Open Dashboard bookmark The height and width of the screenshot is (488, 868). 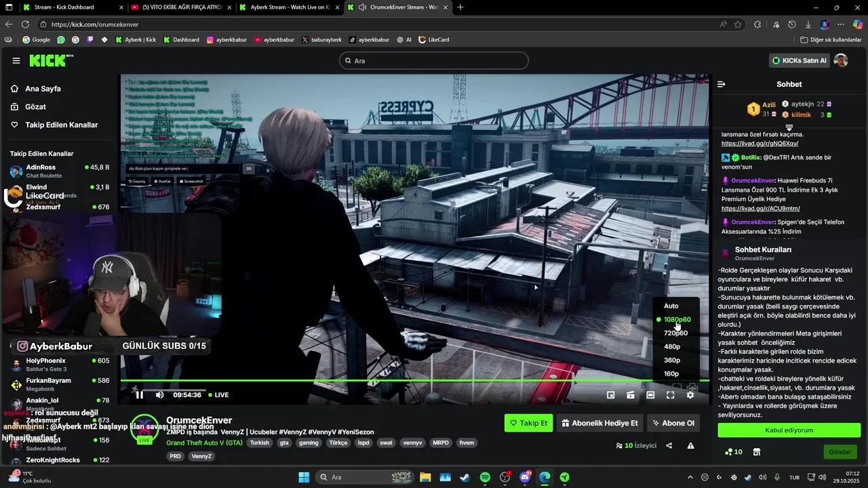click(181, 39)
